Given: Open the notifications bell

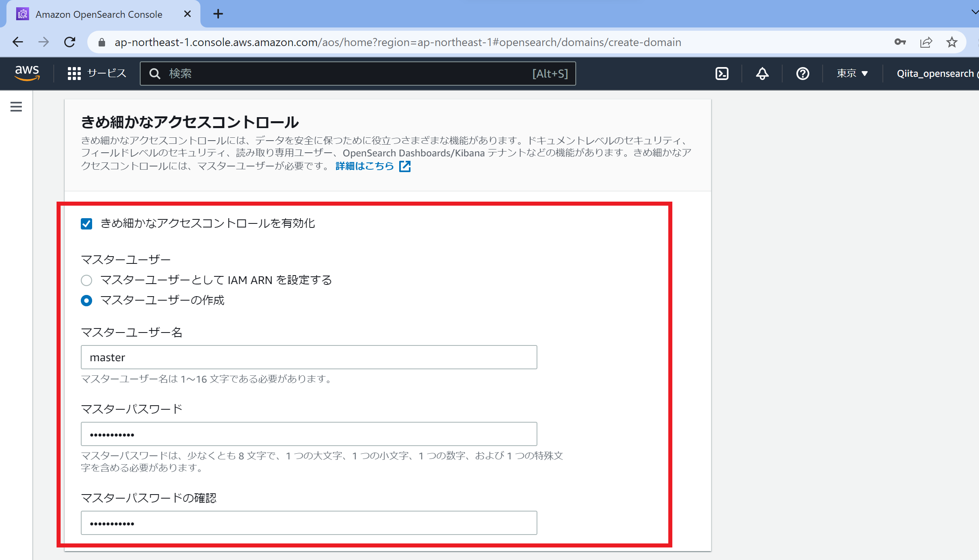Looking at the screenshot, I should click(x=762, y=74).
